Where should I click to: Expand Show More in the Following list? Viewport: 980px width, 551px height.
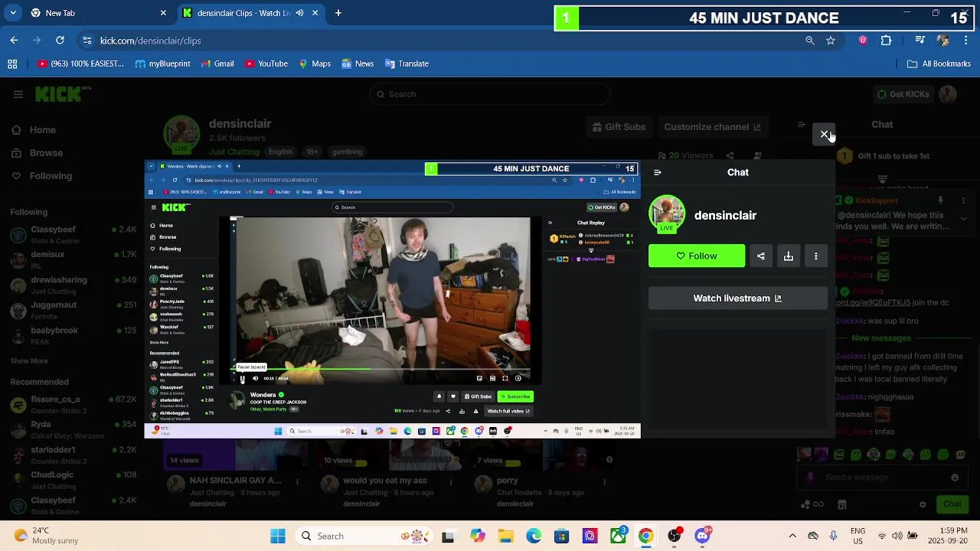coord(29,360)
